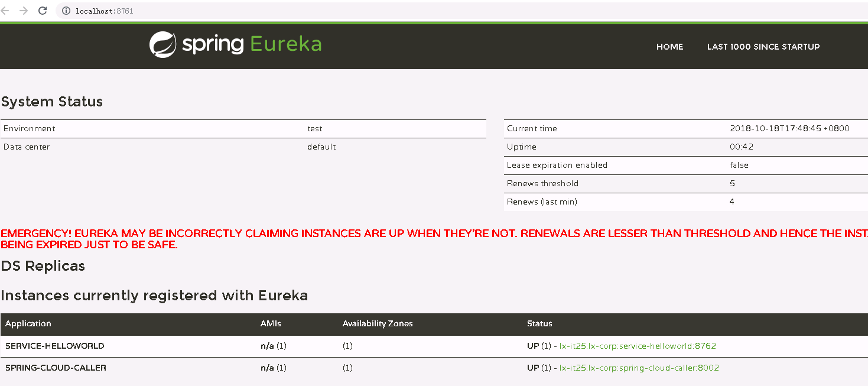Open the spring-cloud-caller:8002 instance link
This screenshot has height=386, width=868.
pos(639,368)
